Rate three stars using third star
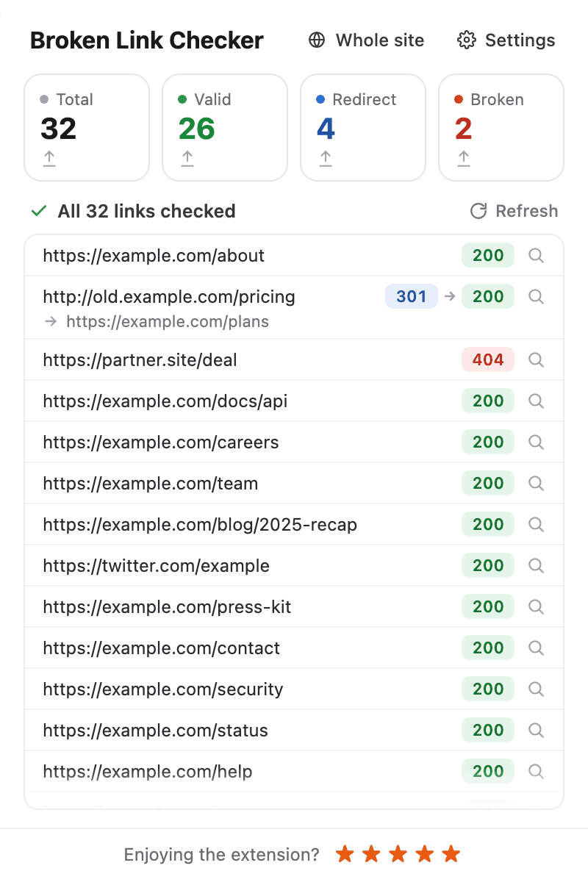The height and width of the screenshot is (882, 588). tap(398, 854)
